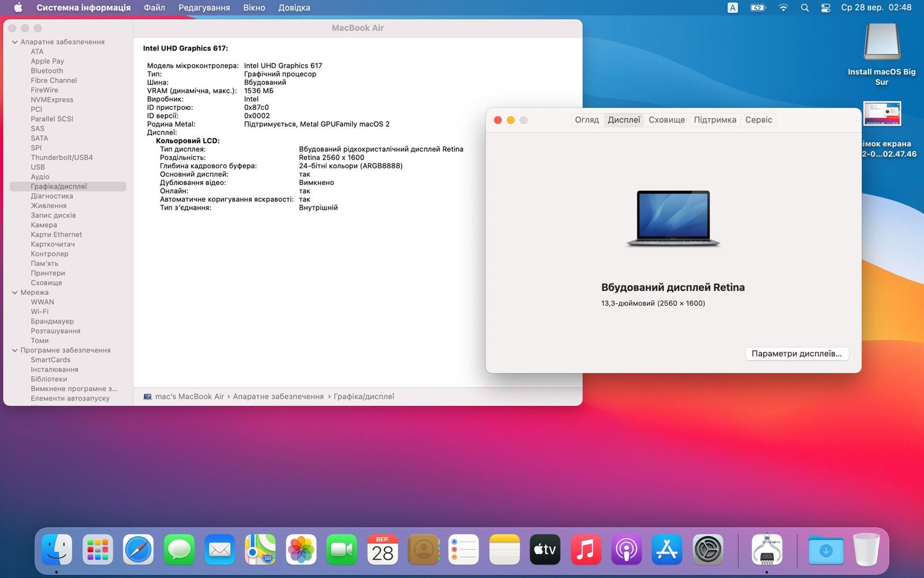The width and height of the screenshot is (924, 578).
Task: Select Thunderbolt/USB4 in the sidebar
Action: (62, 158)
